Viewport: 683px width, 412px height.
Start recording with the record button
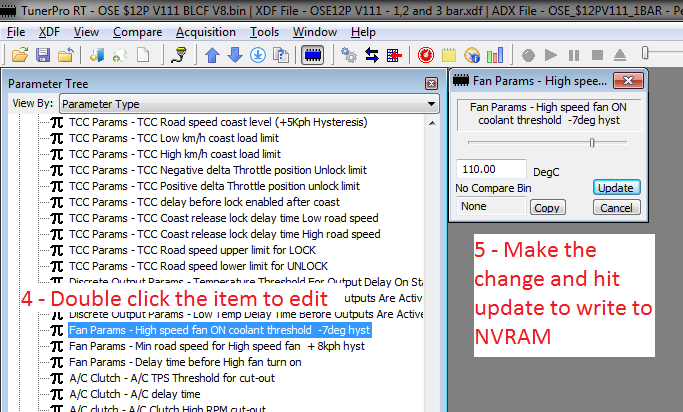coord(528,55)
